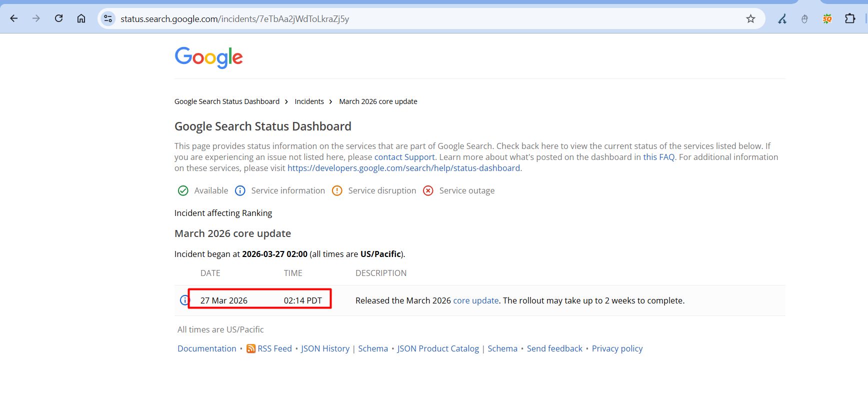Open the 'this FAQ' link
This screenshot has width=868, height=394.
[x=658, y=157]
